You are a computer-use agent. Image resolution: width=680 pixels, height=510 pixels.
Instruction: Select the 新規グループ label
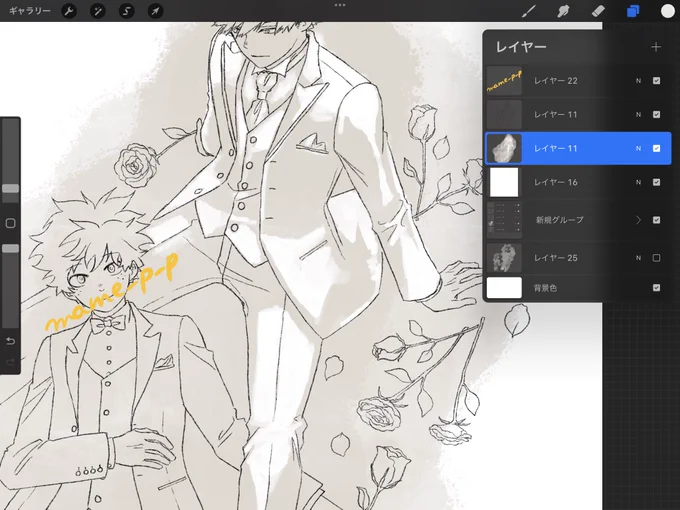(x=559, y=220)
